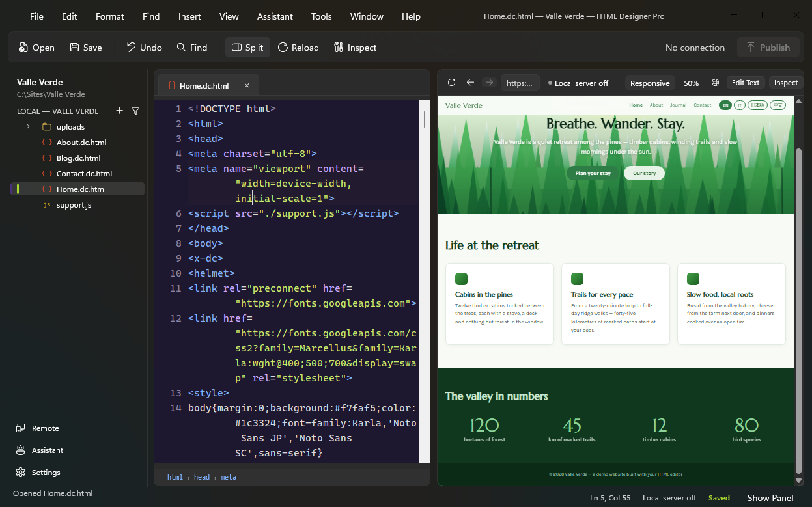Add a new file with plus icon
Image resolution: width=812 pixels, height=507 pixels.
(x=119, y=111)
